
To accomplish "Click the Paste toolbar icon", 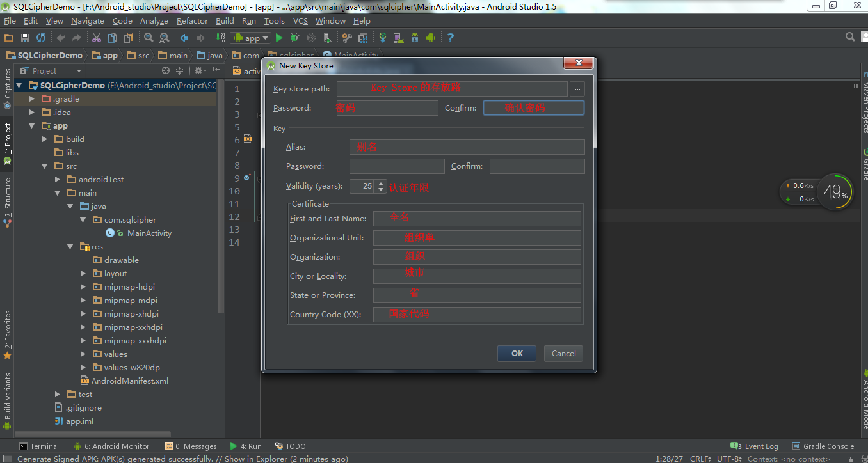I will 128,38.
